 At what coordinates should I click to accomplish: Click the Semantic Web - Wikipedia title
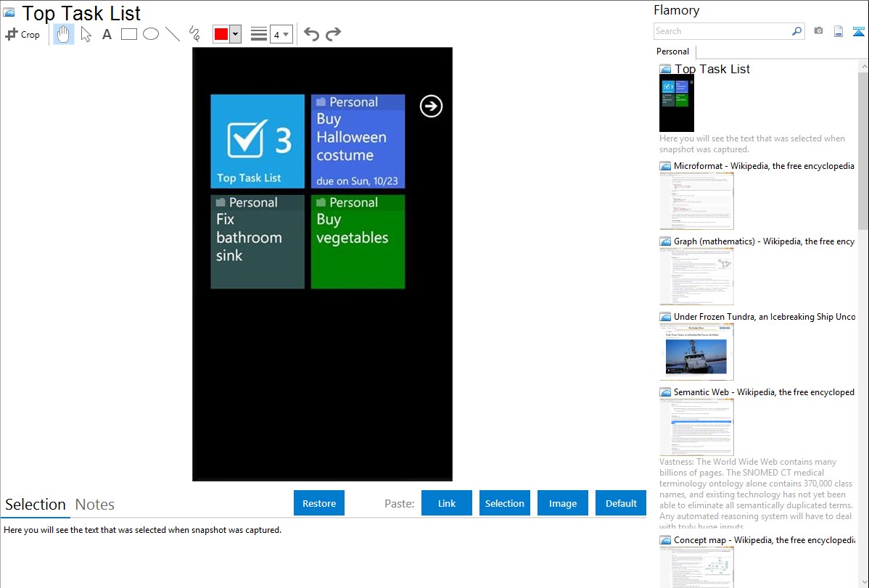pyautogui.click(x=764, y=392)
